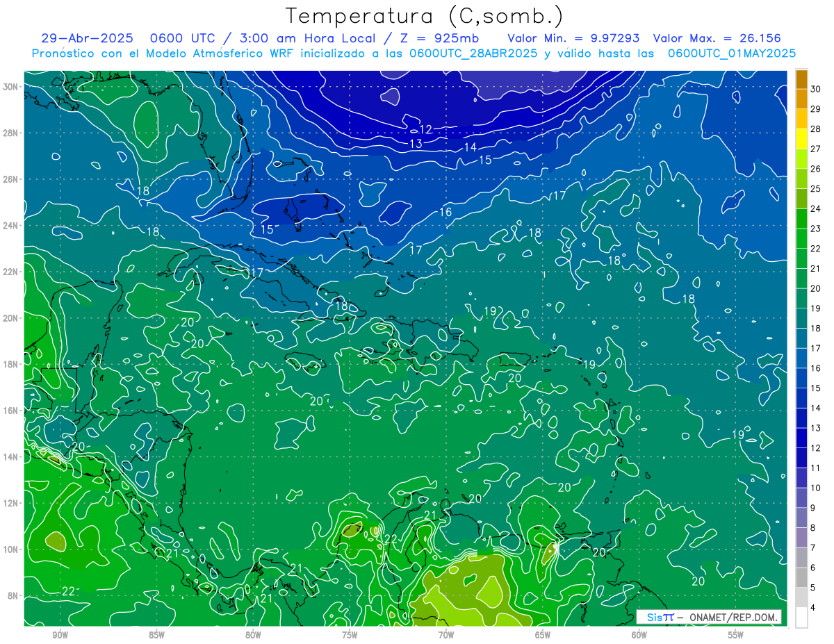Click the 75W longitude axis label
This screenshot has height=644, width=834.
(350, 635)
